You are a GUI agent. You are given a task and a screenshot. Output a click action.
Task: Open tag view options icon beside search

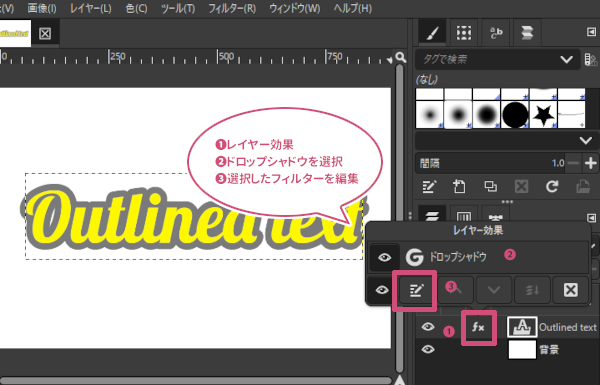(591, 59)
